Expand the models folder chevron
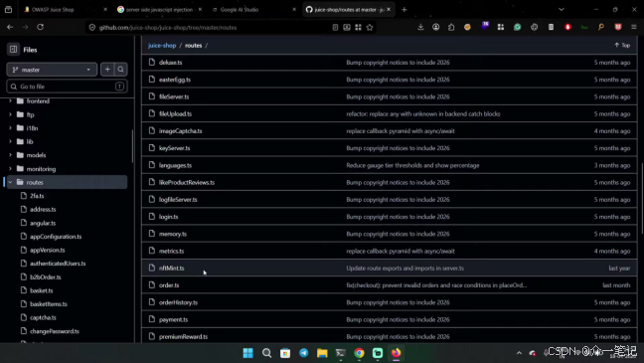The width and height of the screenshot is (644, 363). pos(10,155)
